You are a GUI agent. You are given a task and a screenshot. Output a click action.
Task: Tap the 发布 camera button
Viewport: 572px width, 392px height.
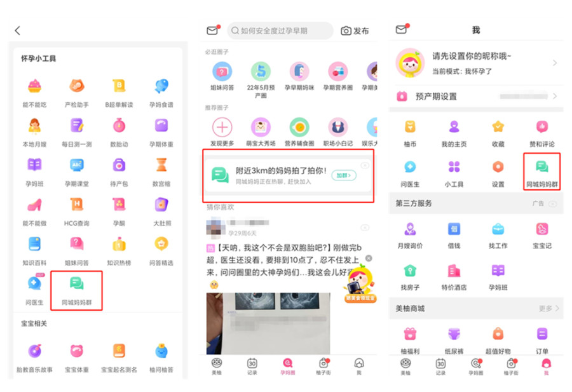pos(355,30)
